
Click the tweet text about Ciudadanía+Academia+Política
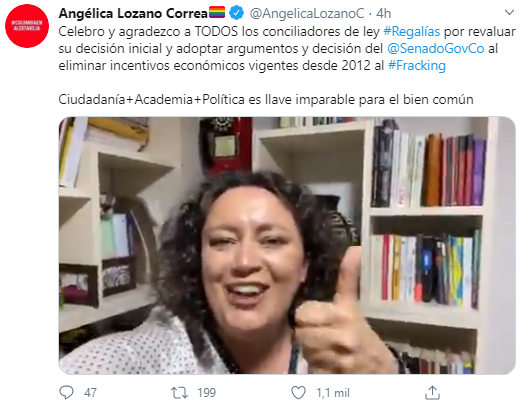click(x=266, y=99)
